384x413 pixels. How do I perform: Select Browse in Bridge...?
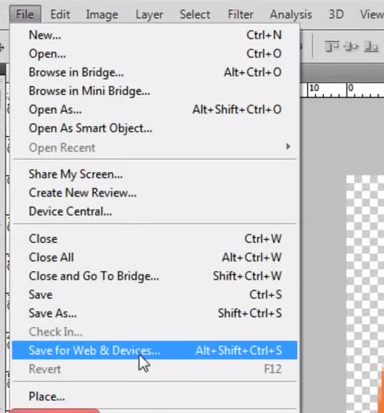(155, 72)
